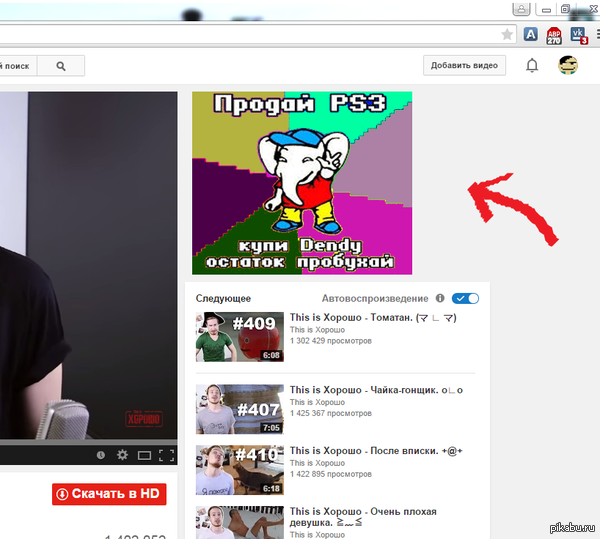Viewport: 600px width, 539px height.
Task: Show autoplay info tooltip icon
Action: coord(440,298)
